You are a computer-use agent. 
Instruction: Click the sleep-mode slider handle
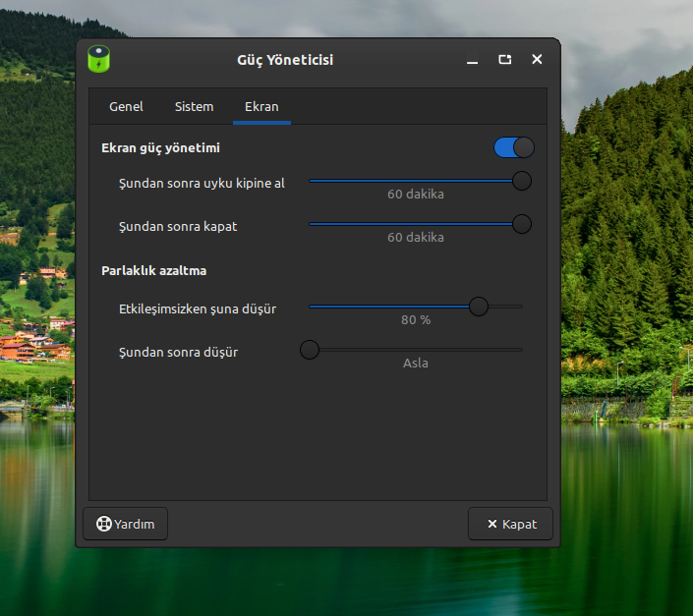(522, 181)
